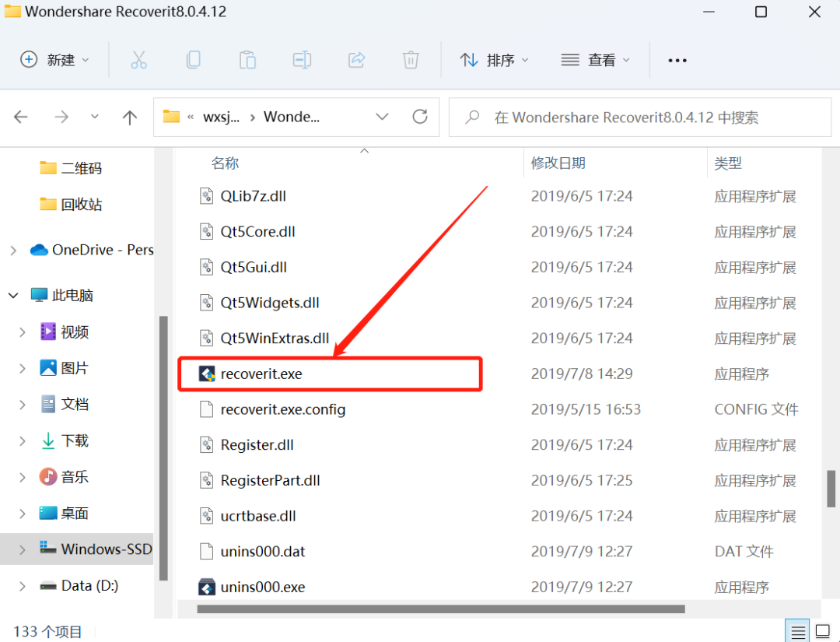Click the Rename icon in toolbar

(x=302, y=60)
